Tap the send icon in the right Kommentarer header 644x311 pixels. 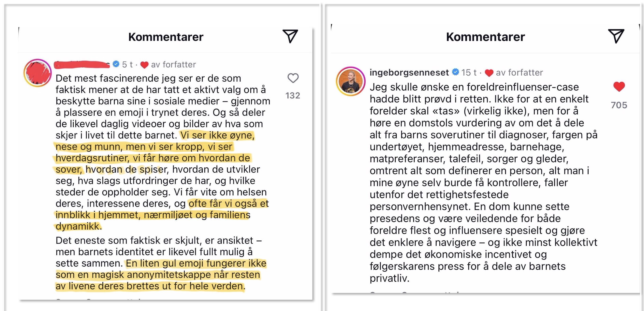[x=616, y=36]
